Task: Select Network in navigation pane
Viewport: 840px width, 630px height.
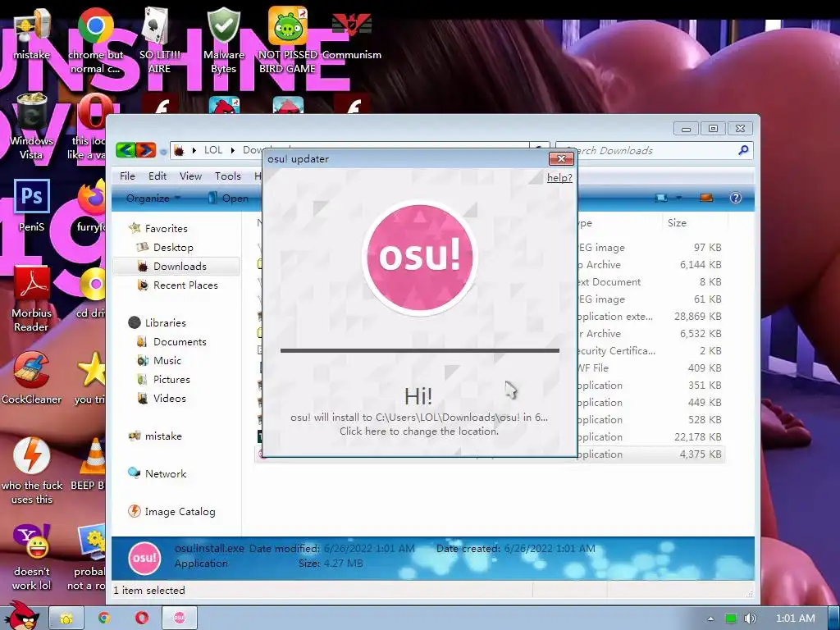Action: [157, 473]
